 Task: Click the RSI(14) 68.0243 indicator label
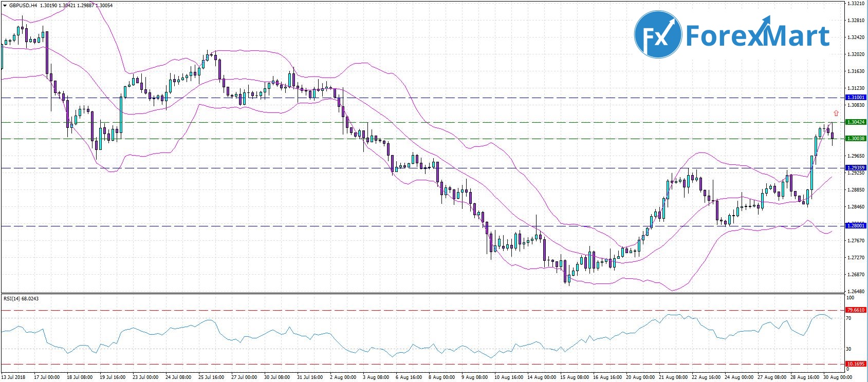[21, 299]
